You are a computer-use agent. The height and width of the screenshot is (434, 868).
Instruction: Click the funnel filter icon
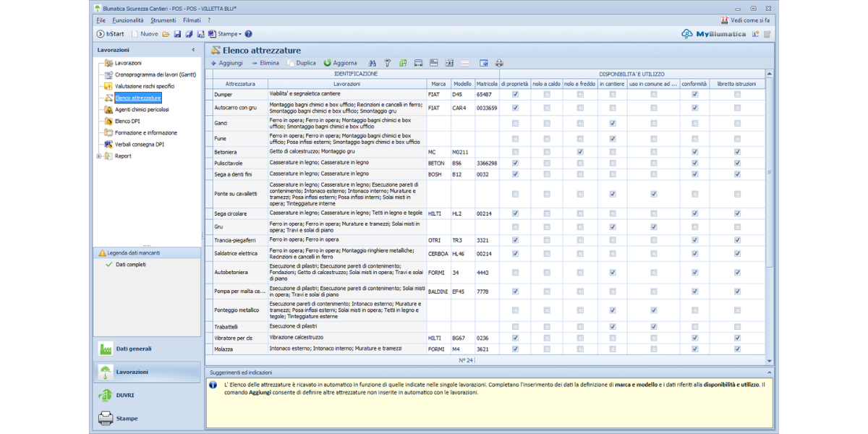[388, 63]
